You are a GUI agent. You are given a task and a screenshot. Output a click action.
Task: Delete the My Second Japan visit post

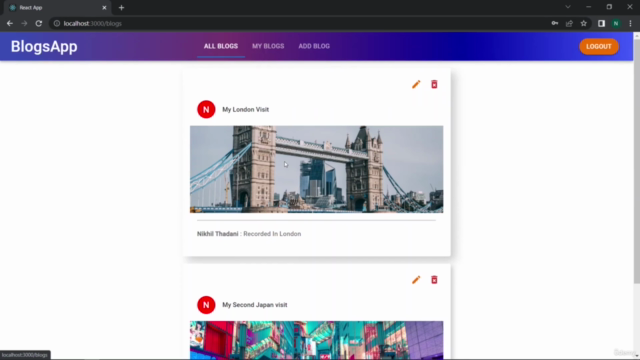tap(434, 280)
